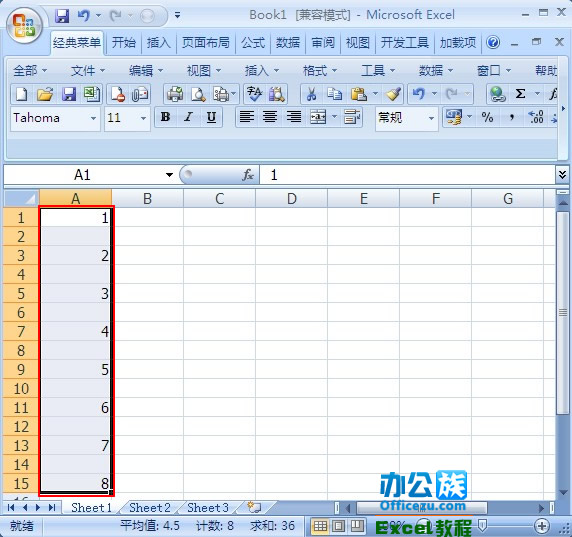The image size is (572, 537).
Task: Open the 数据 ribbon tab
Action: tap(288, 43)
